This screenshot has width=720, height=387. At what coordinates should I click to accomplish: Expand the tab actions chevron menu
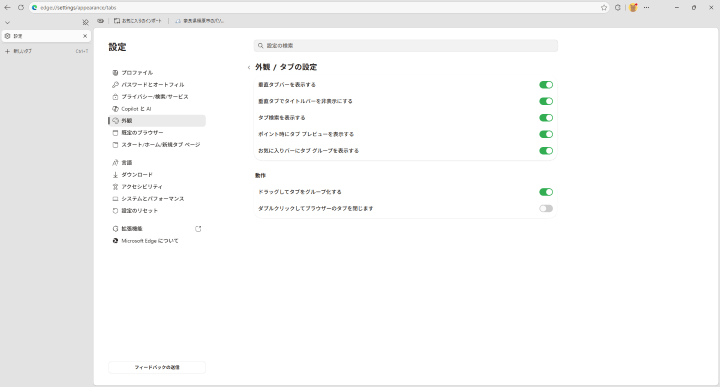[x=7, y=22]
